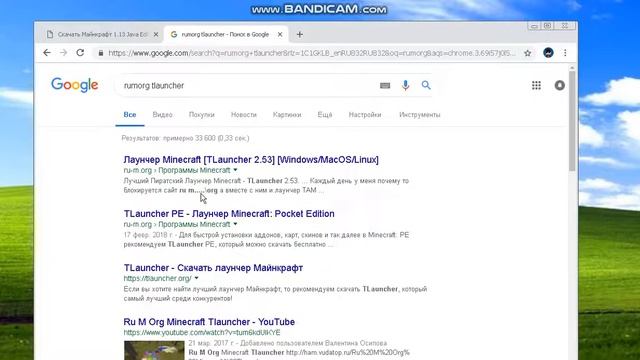640x360 pixels.
Task: Open the Инструменты search tools
Action: click(420, 115)
